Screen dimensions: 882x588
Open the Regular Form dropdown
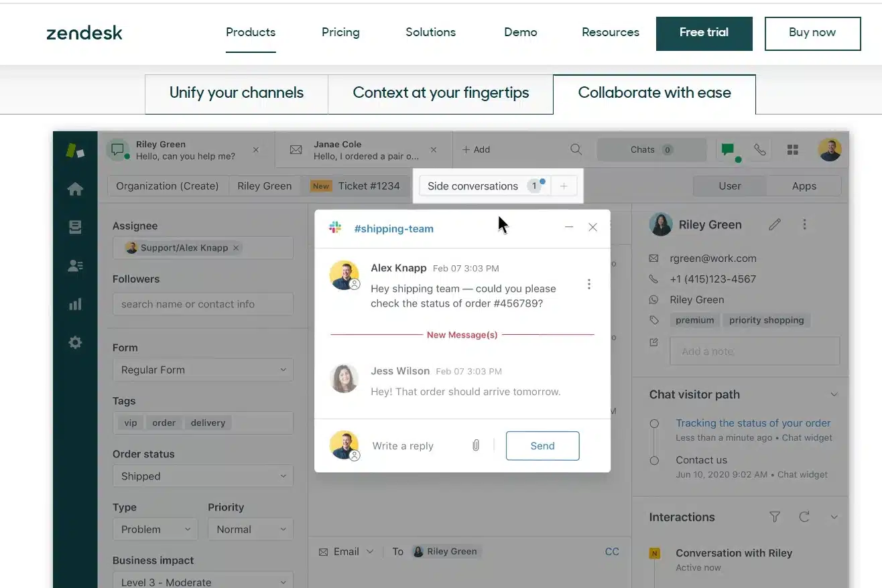[202, 370]
